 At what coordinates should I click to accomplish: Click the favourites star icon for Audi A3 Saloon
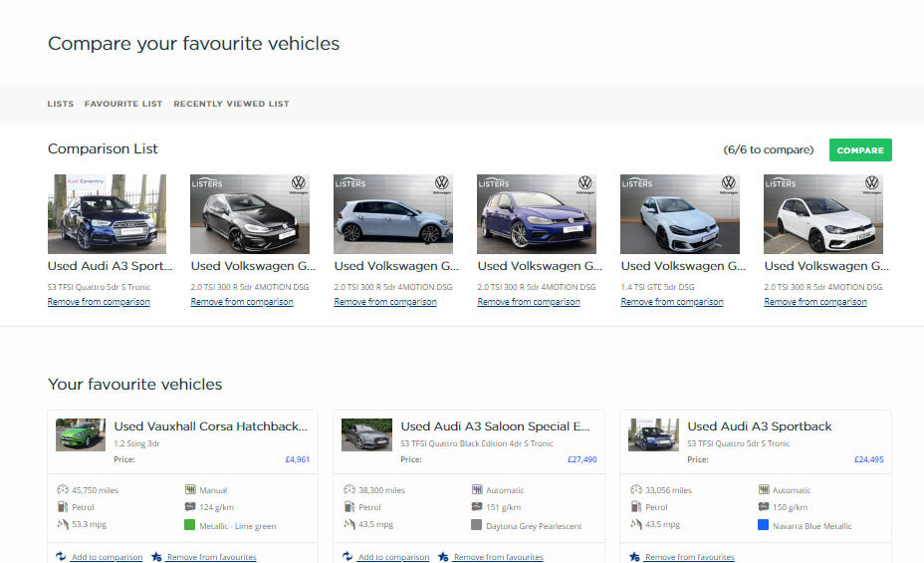(443, 556)
